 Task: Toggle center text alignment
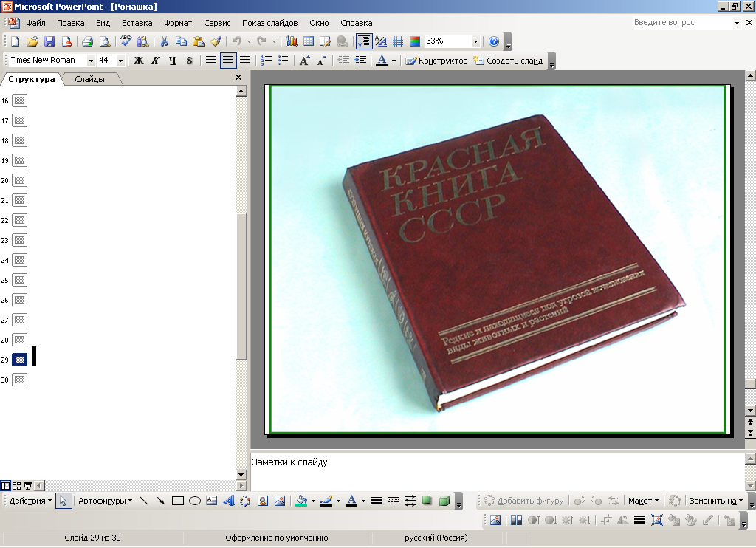click(x=228, y=61)
